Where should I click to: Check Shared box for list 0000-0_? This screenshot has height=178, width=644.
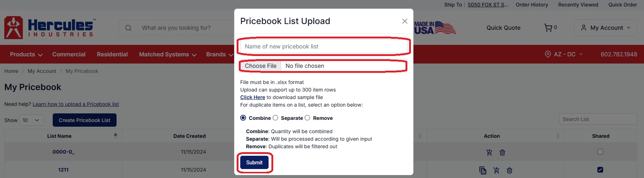coord(600,152)
